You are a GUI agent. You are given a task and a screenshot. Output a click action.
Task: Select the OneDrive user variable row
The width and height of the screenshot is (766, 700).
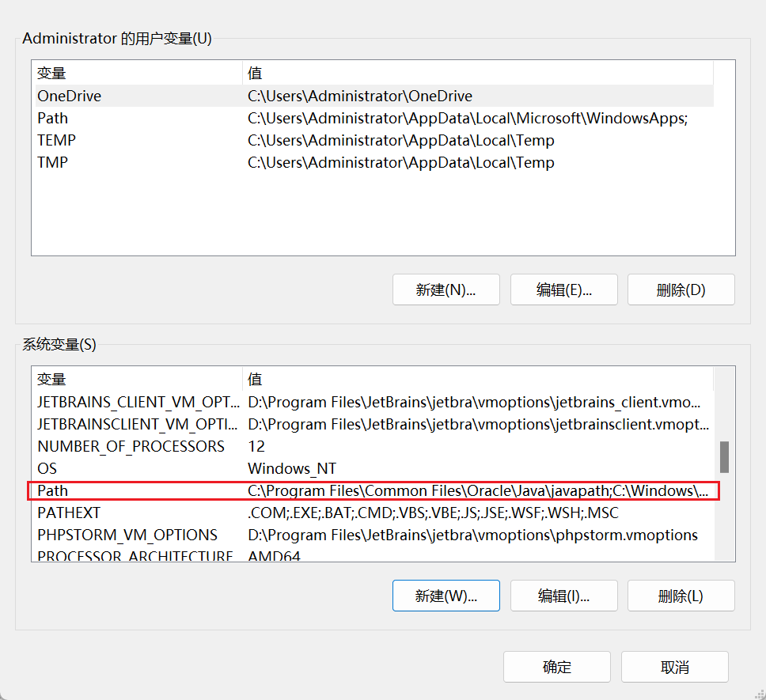pyautogui.click(x=70, y=96)
